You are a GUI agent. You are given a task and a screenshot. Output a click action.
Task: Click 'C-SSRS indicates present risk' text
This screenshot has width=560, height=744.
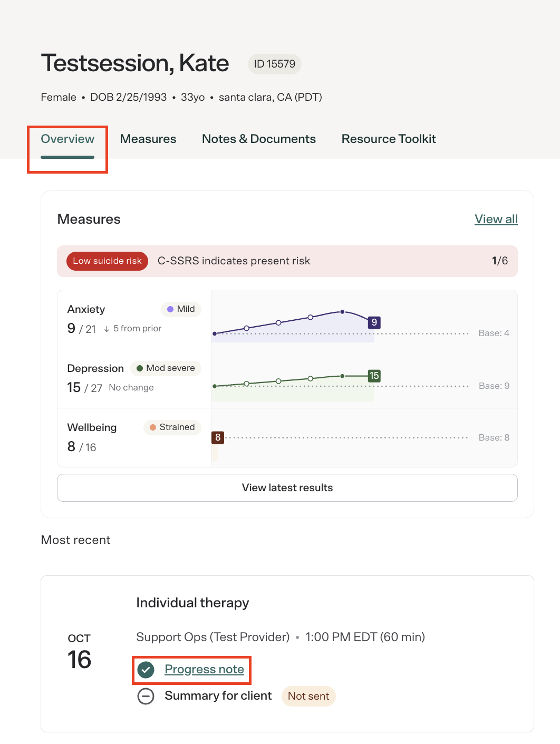coord(234,261)
